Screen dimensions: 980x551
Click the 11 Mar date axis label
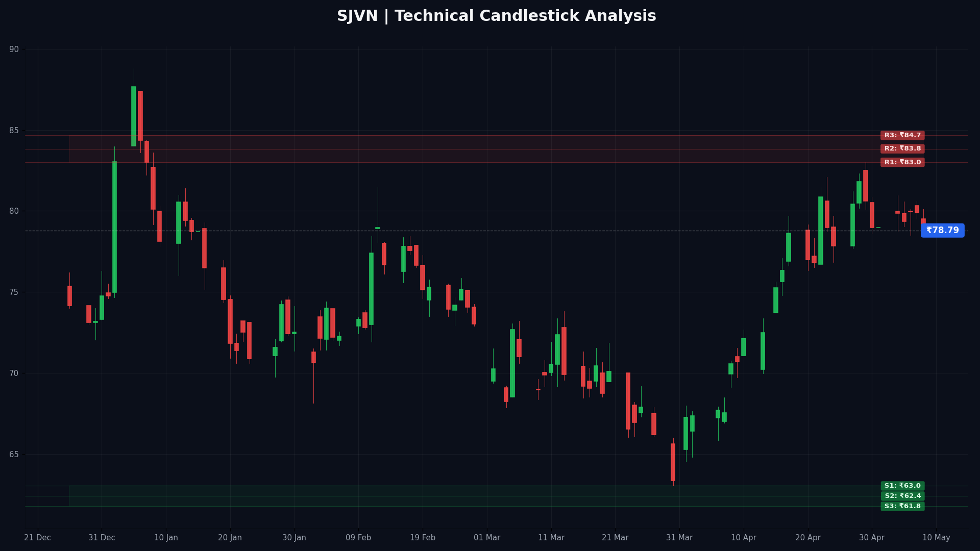[551, 538]
